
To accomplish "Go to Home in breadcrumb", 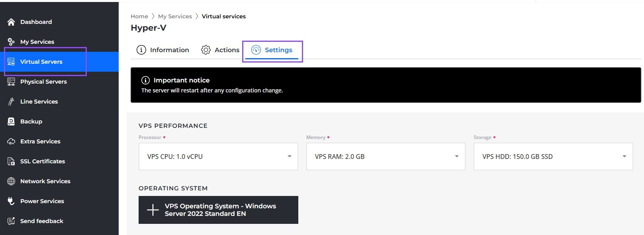I will pyautogui.click(x=139, y=16).
